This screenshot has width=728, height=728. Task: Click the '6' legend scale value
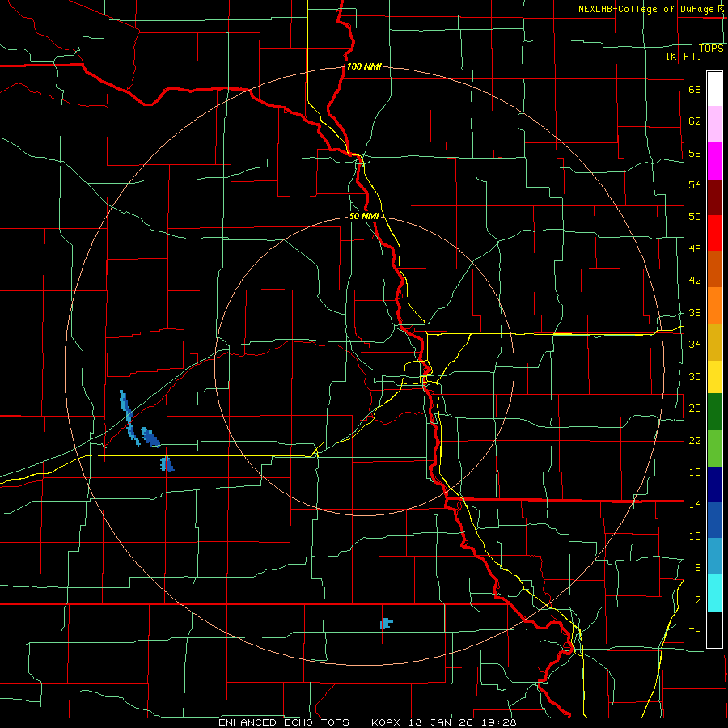pos(698,567)
